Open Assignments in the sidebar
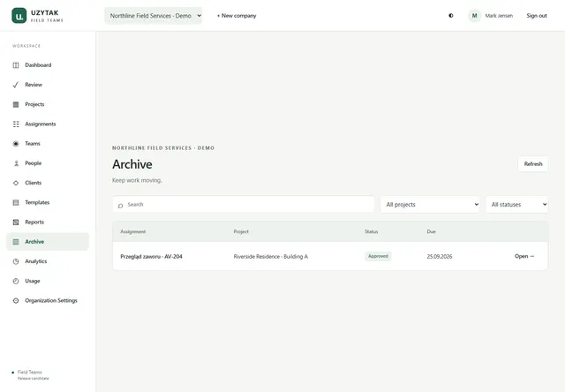 (48, 124)
